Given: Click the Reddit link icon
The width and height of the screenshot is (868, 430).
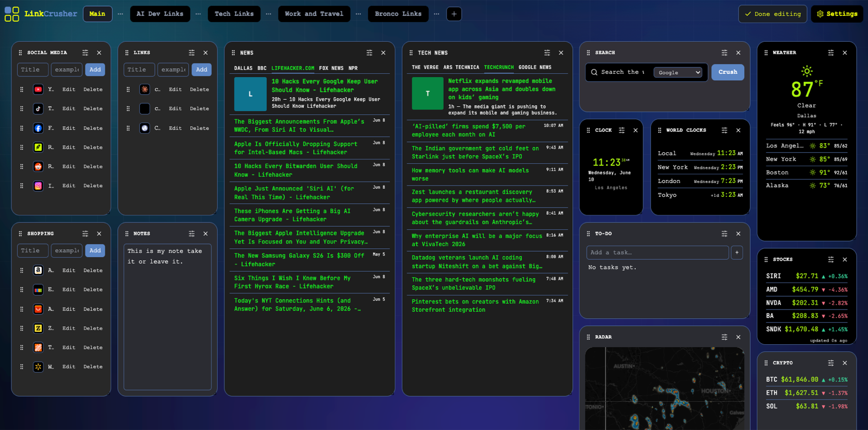Looking at the screenshot, I should pyautogui.click(x=38, y=166).
